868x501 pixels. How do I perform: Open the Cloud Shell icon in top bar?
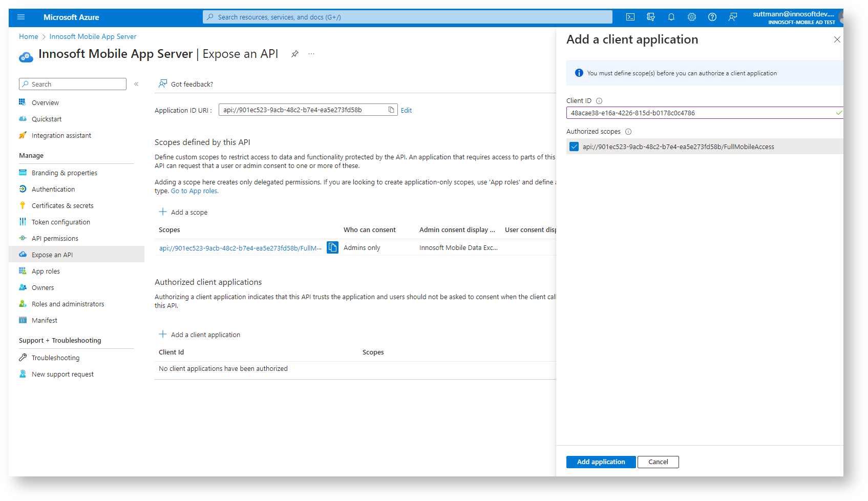[630, 17]
